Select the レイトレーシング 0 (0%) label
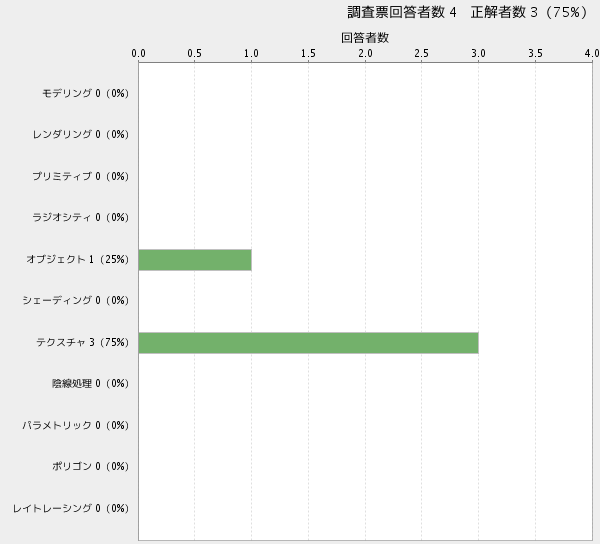Image resolution: width=600 pixels, height=544 pixels. coord(71,508)
